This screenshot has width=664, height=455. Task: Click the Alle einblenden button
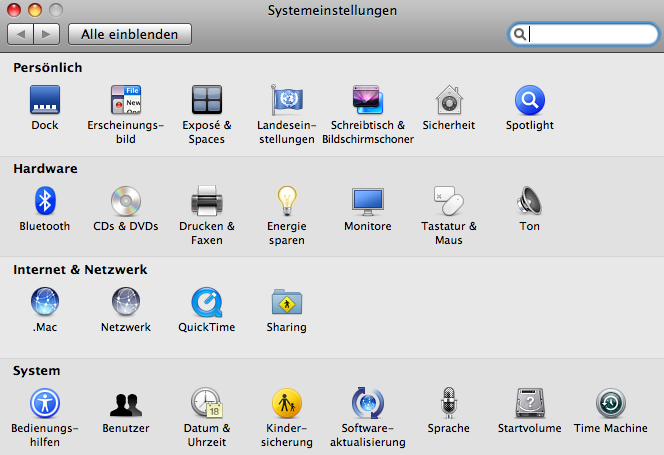pyautogui.click(x=129, y=34)
